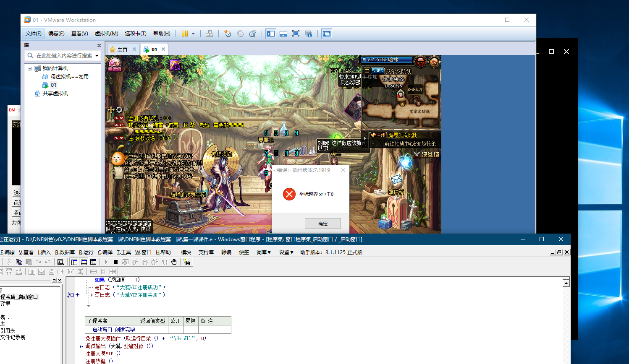Select 母虚拟机==勿用 in the library tree

pos(70,77)
